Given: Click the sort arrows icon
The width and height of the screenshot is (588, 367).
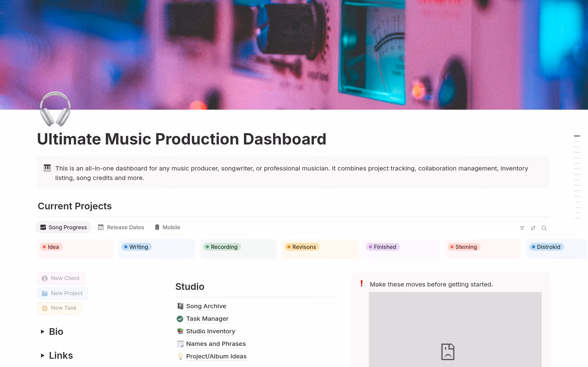Looking at the screenshot, I should (x=533, y=228).
